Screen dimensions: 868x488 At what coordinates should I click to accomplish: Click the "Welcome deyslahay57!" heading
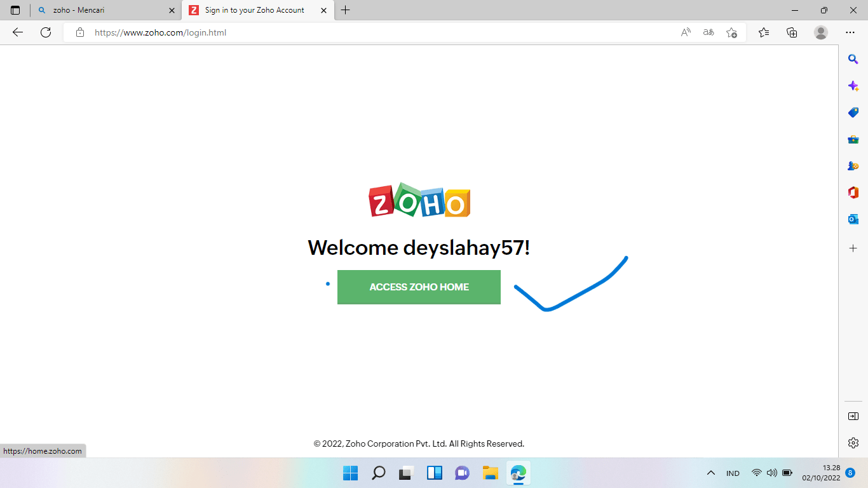click(x=419, y=247)
